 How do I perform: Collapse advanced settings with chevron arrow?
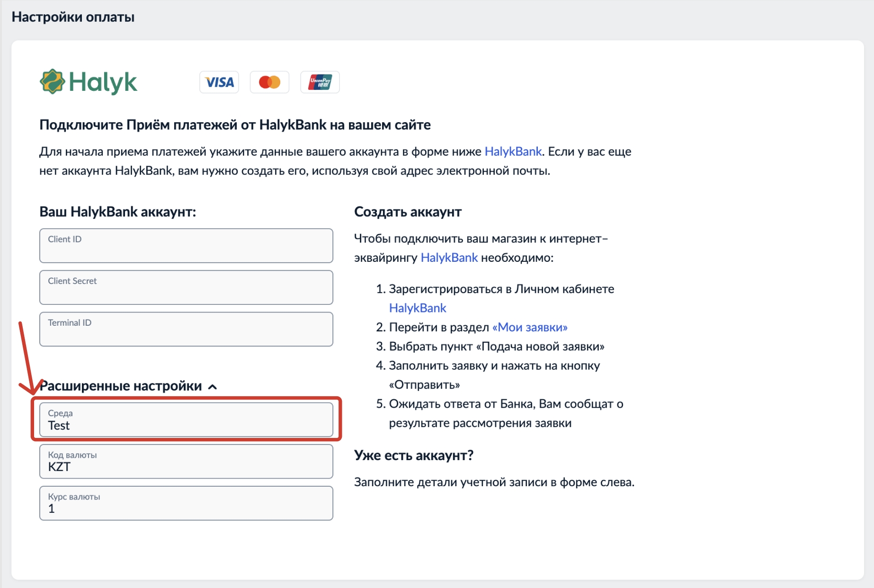coord(213,387)
